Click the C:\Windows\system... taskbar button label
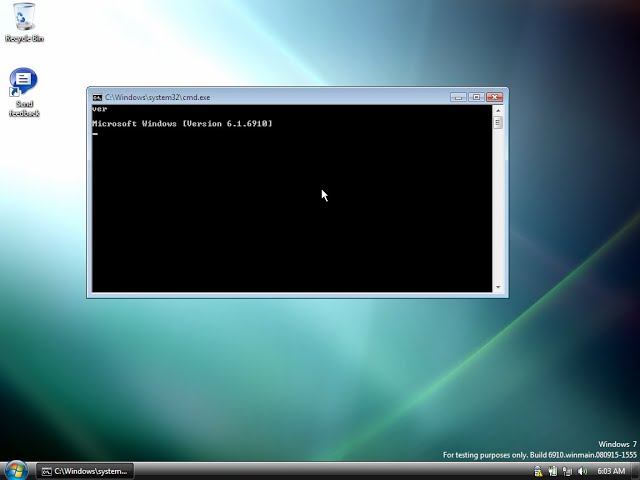The image size is (640, 480). coord(91,471)
